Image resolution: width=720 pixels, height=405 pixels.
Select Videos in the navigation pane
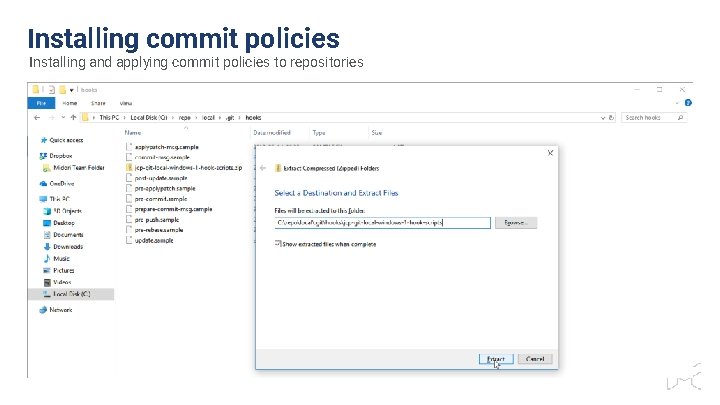coord(57,282)
